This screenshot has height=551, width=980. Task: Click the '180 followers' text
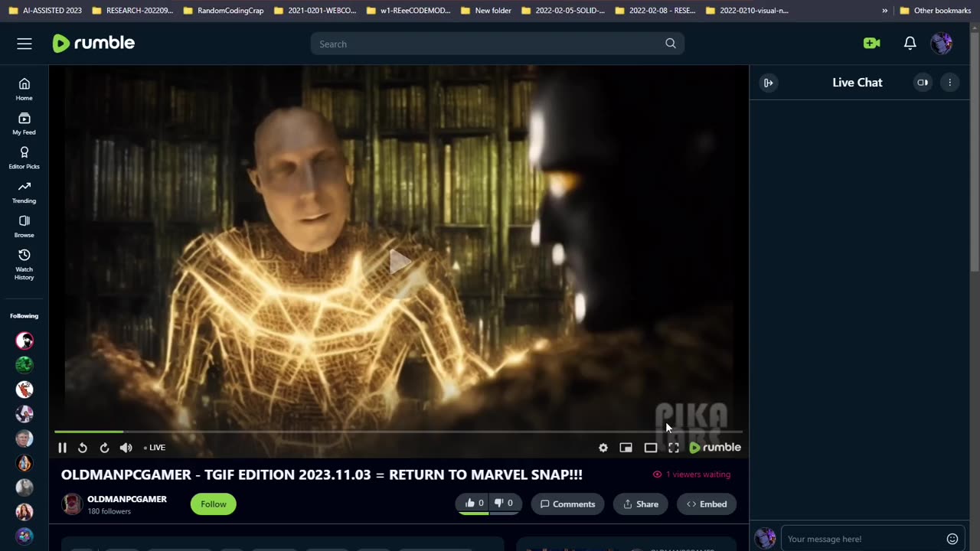tap(109, 511)
